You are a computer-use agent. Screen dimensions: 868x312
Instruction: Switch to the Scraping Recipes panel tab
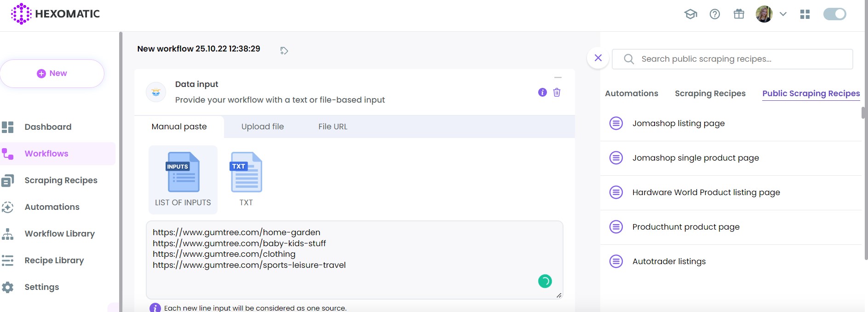pyautogui.click(x=710, y=93)
